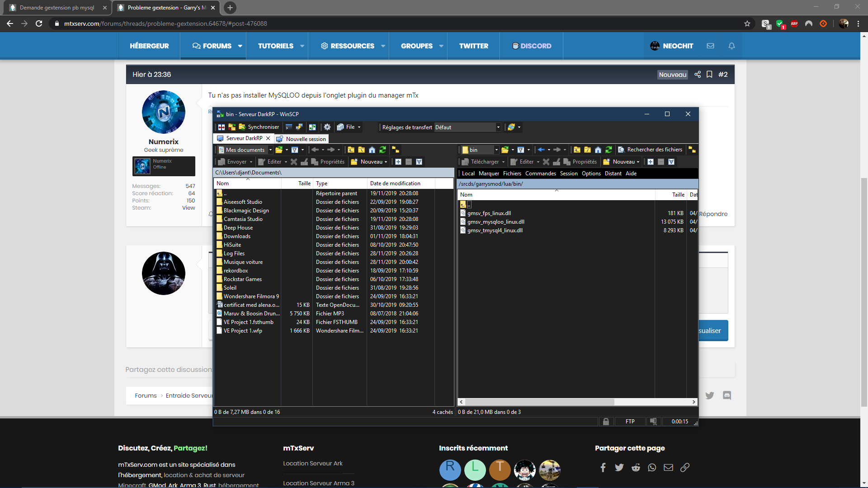Open the Local menu in WinSCP
This screenshot has width=868, height=488.
click(x=468, y=174)
